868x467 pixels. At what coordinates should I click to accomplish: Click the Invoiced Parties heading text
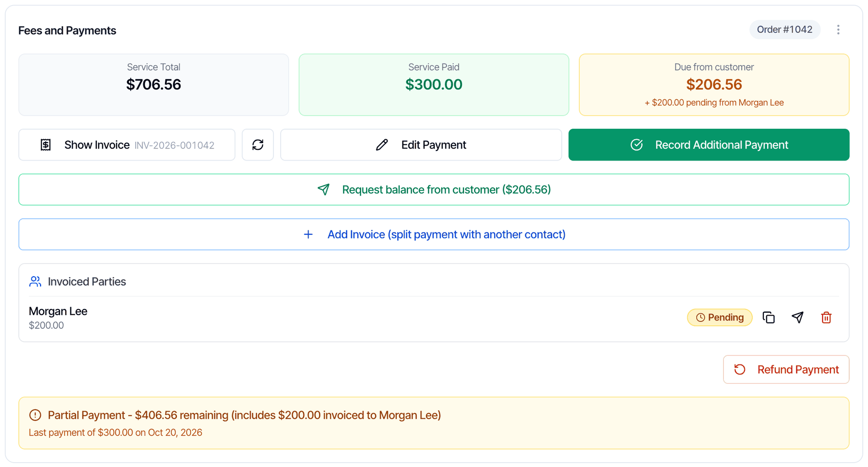(87, 281)
